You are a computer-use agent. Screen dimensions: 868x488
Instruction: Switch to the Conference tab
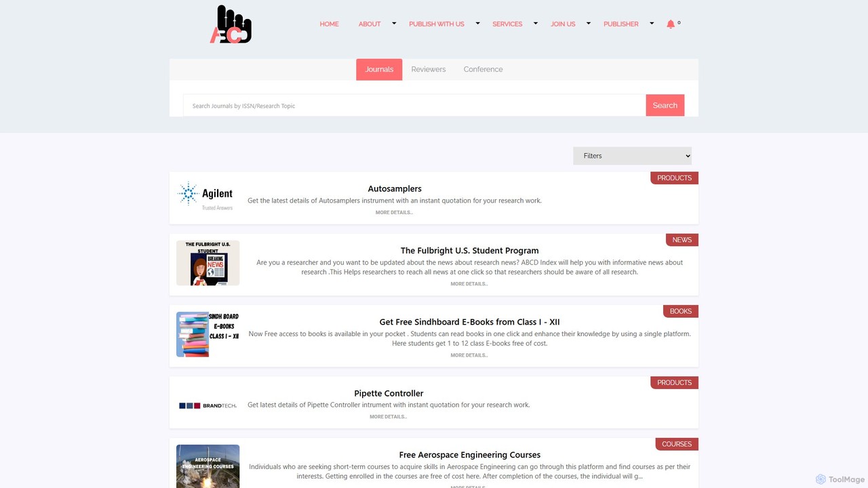(483, 69)
